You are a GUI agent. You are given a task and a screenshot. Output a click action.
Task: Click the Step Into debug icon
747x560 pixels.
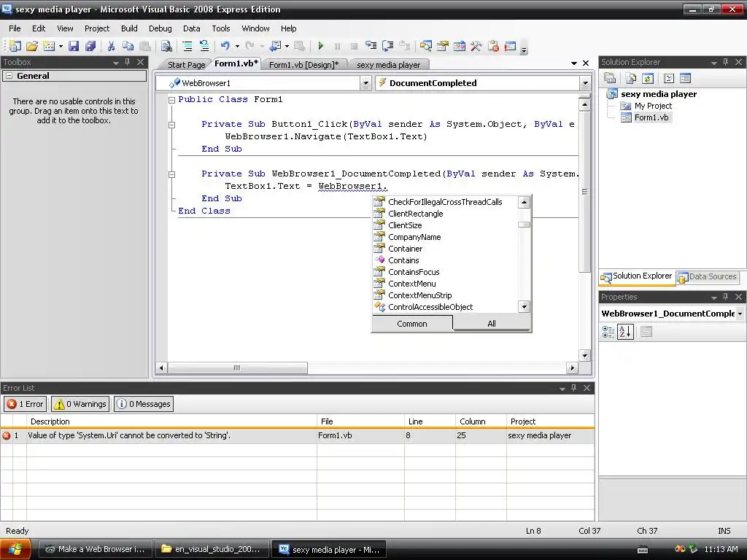(371, 46)
